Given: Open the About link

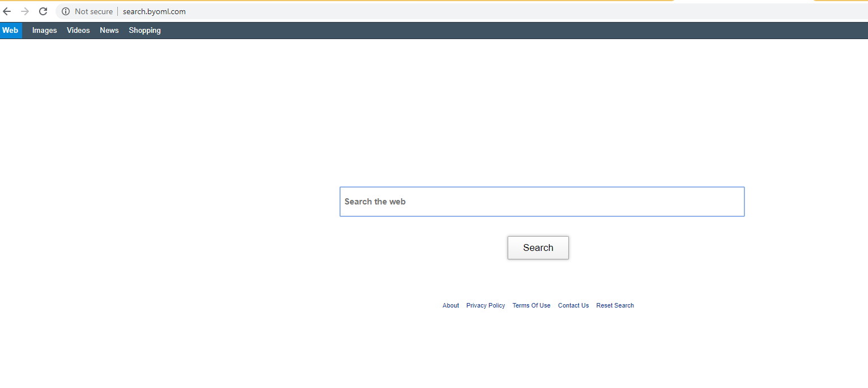Looking at the screenshot, I should (x=450, y=305).
